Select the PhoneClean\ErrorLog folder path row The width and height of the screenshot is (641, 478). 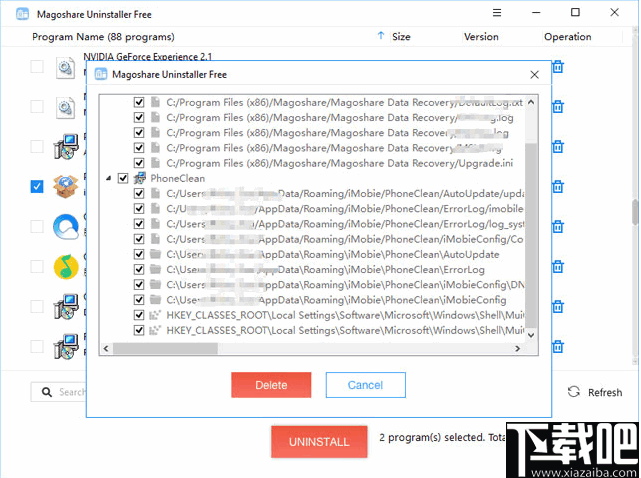325,269
